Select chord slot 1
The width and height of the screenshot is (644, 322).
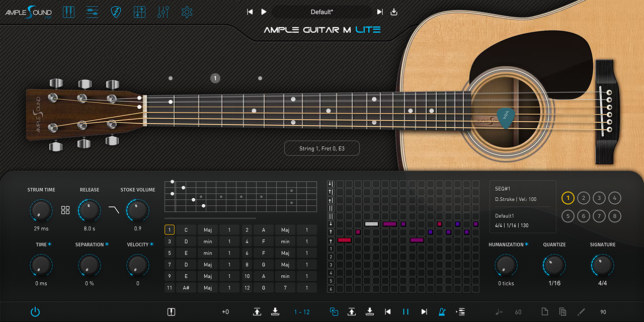click(x=170, y=230)
